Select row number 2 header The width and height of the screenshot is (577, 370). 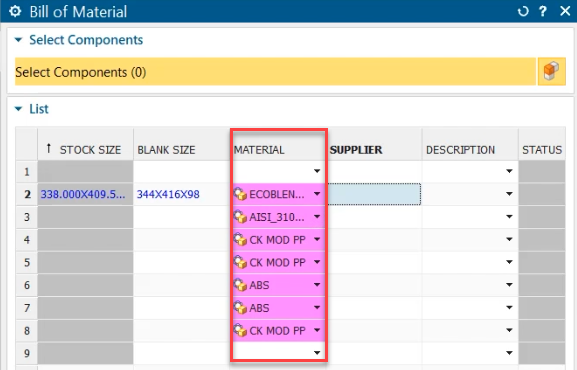26,194
